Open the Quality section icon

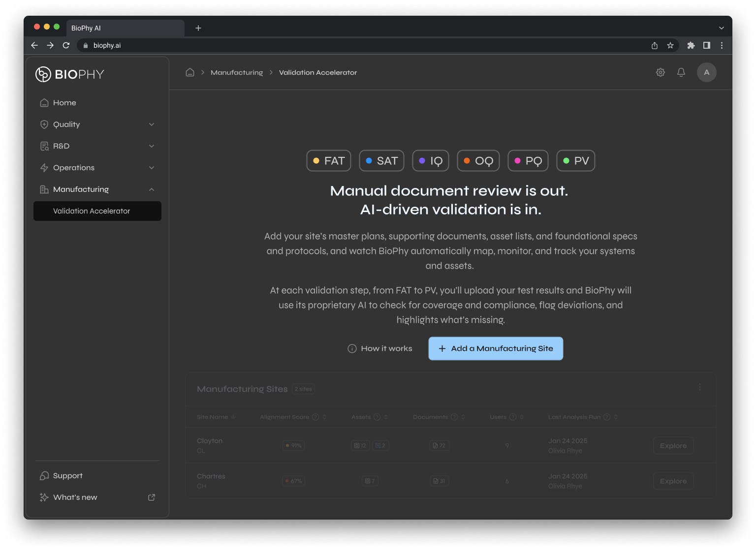(44, 124)
